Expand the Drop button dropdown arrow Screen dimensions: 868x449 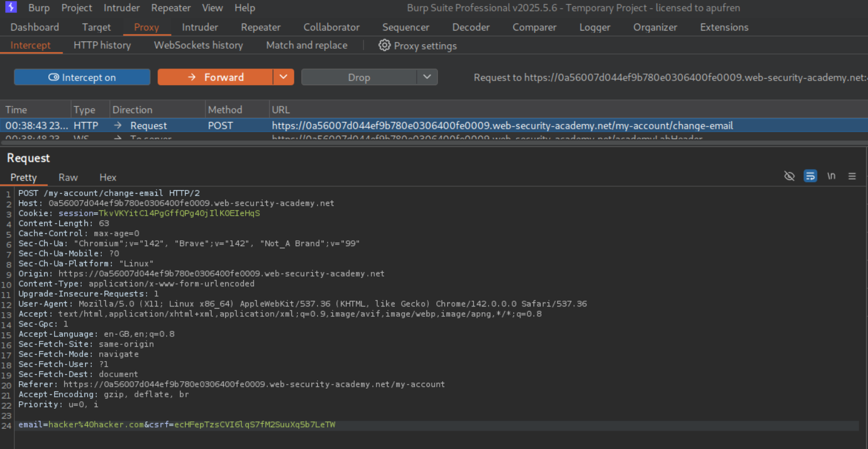[x=427, y=77]
